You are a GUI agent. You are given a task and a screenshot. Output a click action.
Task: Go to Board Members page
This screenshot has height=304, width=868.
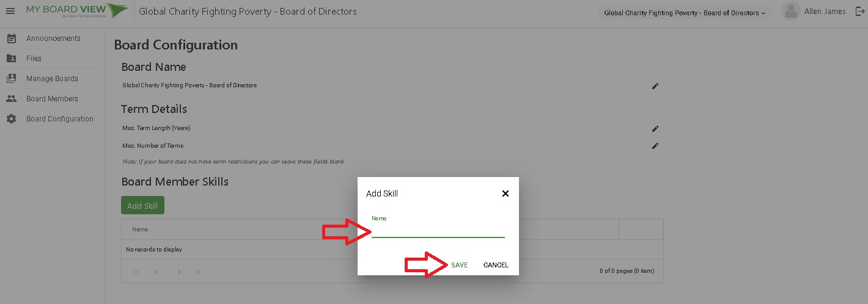coord(52,99)
